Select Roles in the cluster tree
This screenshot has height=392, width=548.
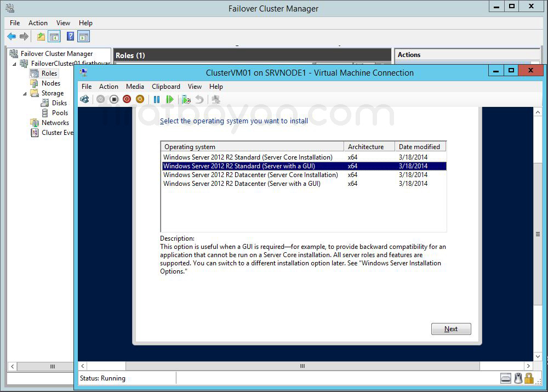coord(49,73)
